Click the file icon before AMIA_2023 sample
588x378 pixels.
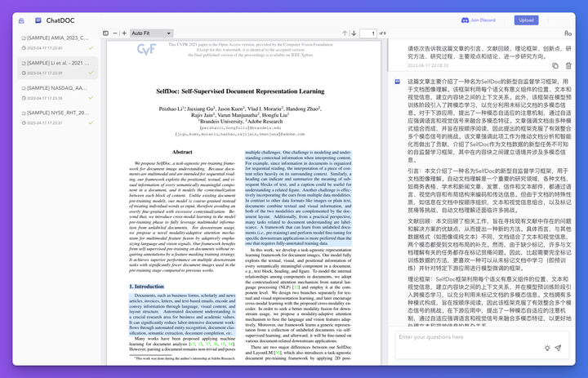click(x=24, y=38)
